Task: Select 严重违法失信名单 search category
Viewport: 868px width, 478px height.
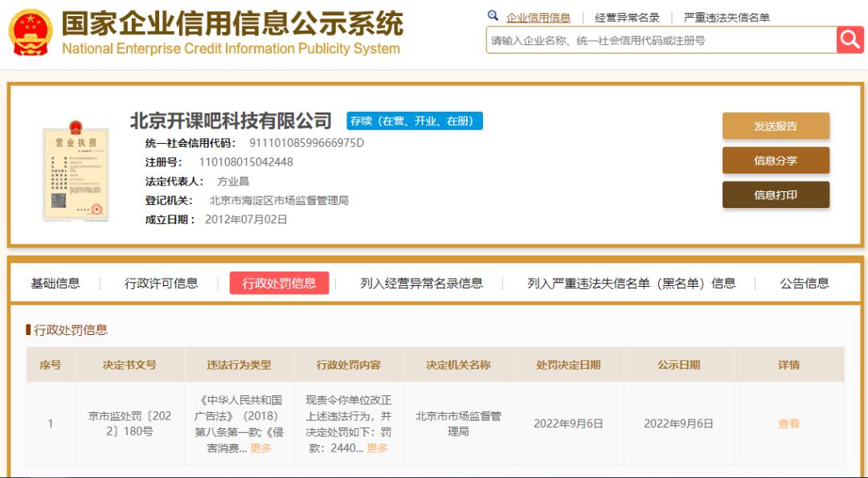Action: [x=727, y=18]
